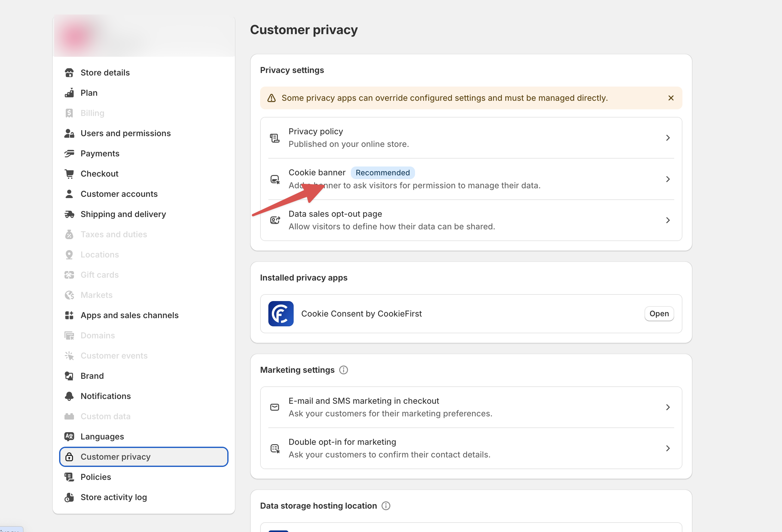Select the Checkout cart icon in sidebar
This screenshot has width=782, height=532.
pyautogui.click(x=69, y=173)
